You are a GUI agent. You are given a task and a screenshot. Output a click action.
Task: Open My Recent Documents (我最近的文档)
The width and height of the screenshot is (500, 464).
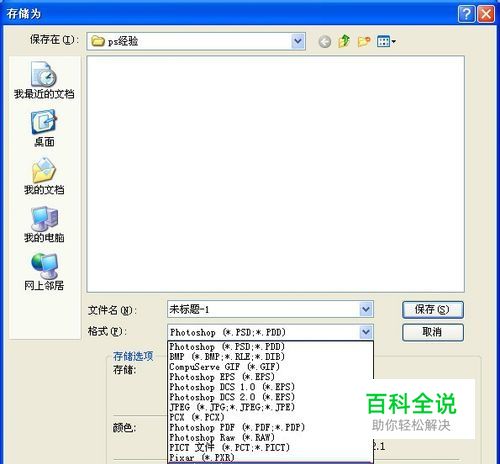tap(44, 80)
